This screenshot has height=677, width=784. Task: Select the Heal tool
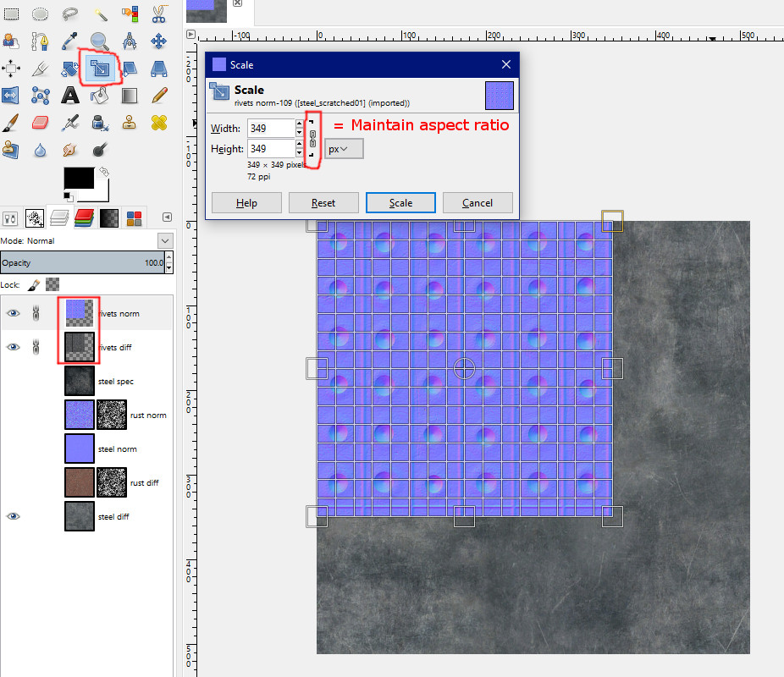pos(158,124)
